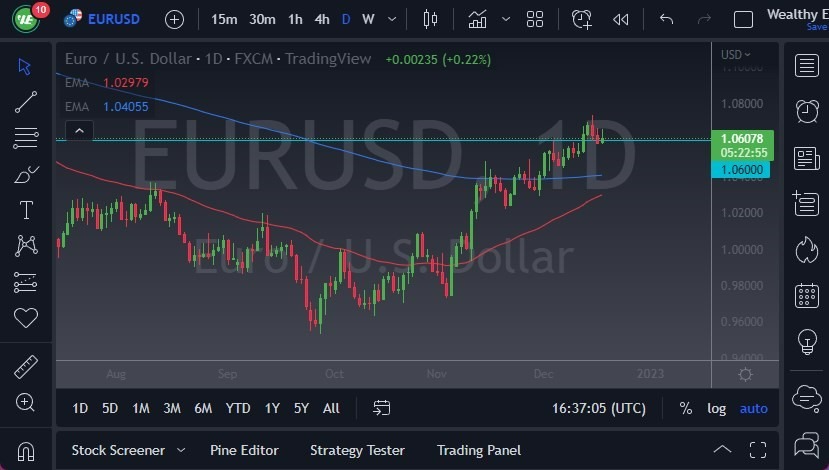This screenshot has width=829, height=470.
Task: Switch to the 1h timeframe
Action: (x=295, y=20)
